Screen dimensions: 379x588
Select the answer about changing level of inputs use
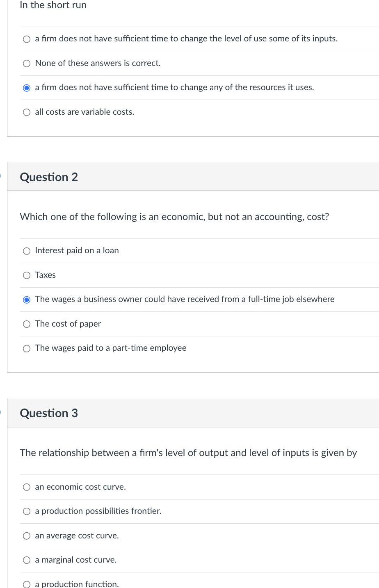[26, 39]
